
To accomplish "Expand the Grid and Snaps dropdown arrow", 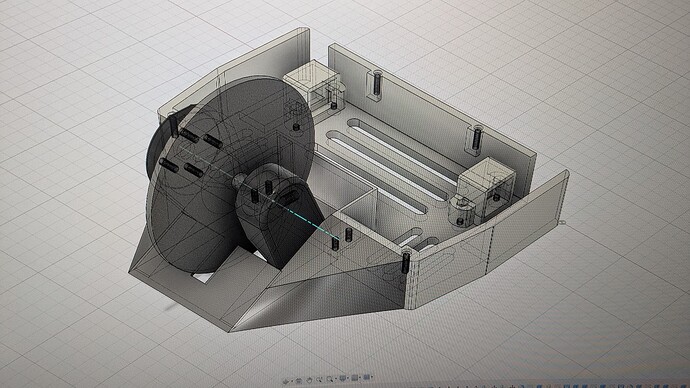I will point(360,377).
